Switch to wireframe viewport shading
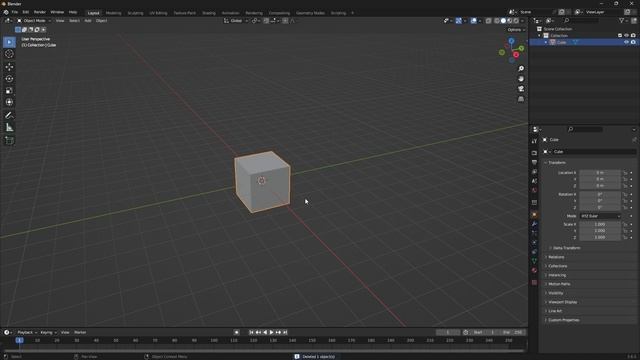 pos(497,21)
